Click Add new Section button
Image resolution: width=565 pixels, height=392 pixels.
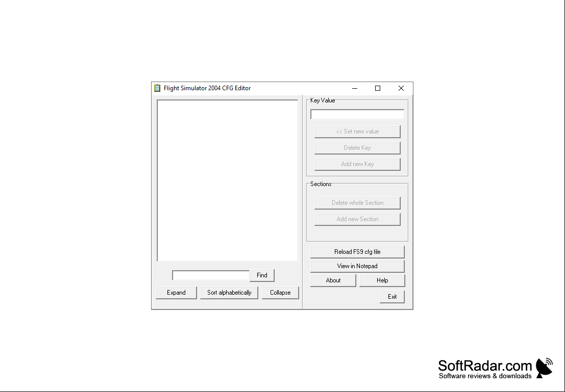point(357,219)
